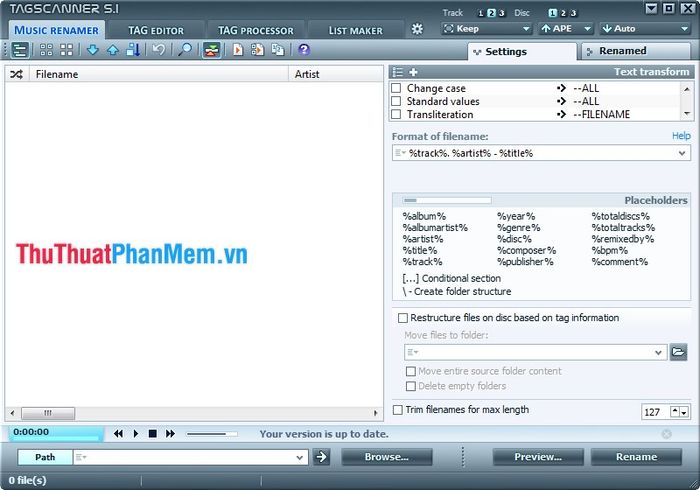
Task: Click the list icon in Text transform header
Action: point(397,72)
